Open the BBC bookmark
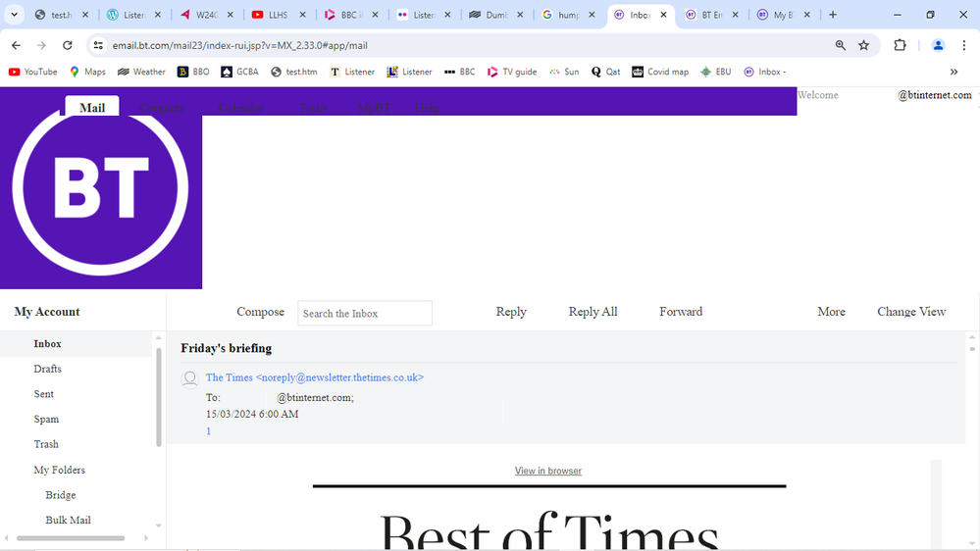The width and height of the screenshot is (980, 551). click(459, 72)
